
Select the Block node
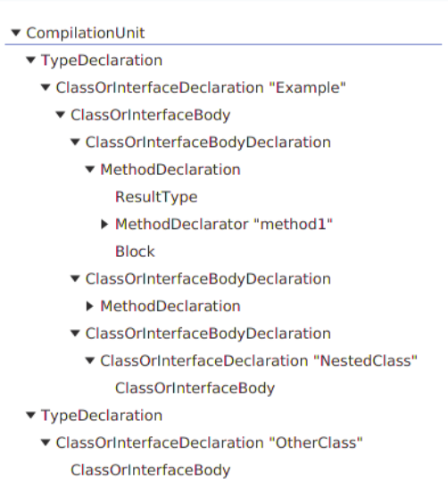[135, 252]
